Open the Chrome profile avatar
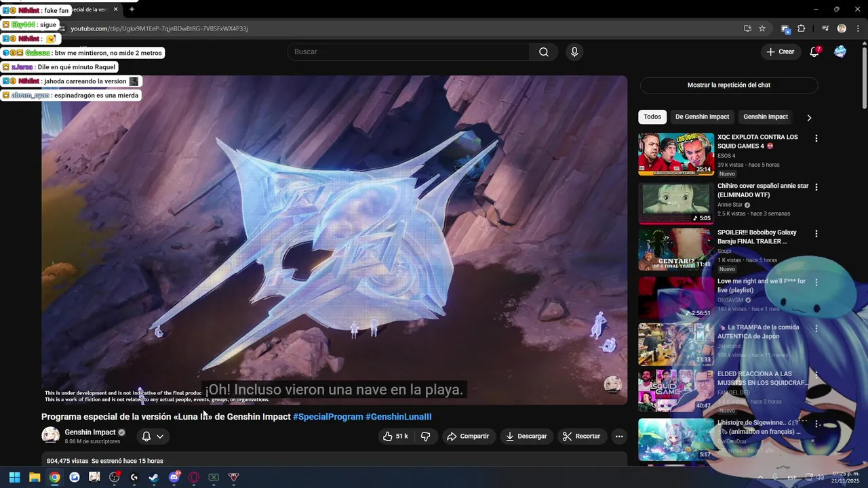This screenshot has height=488, width=868. click(x=842, y=28)
